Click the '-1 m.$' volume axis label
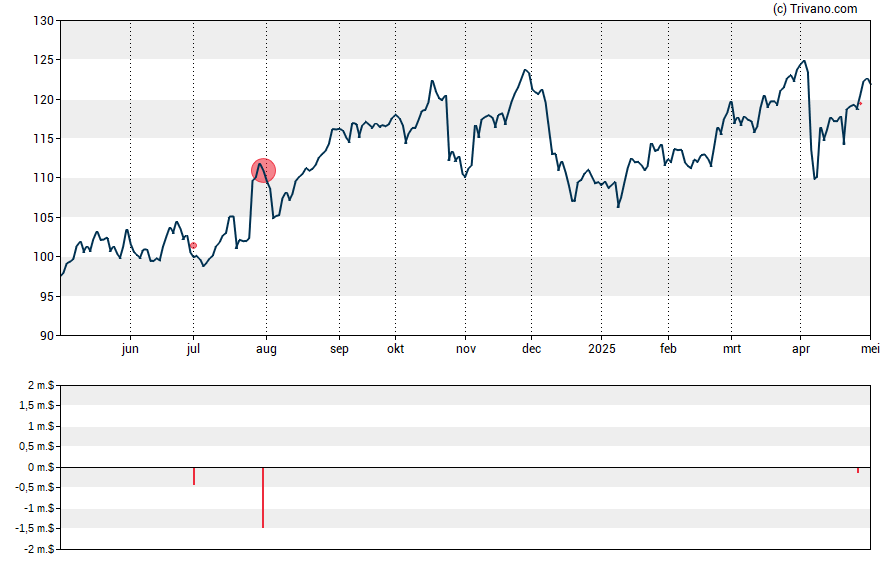This screenshot has width=888, height=565. point(39,508)
